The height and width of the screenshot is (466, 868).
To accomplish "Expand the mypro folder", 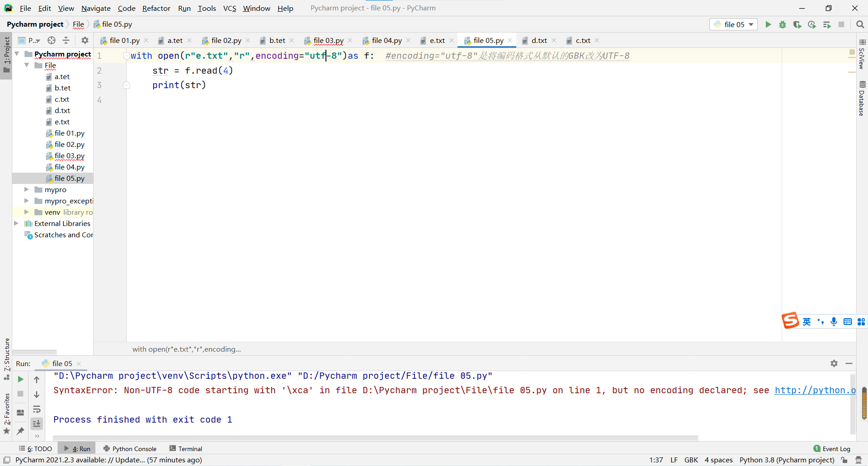I will [27, 189].
